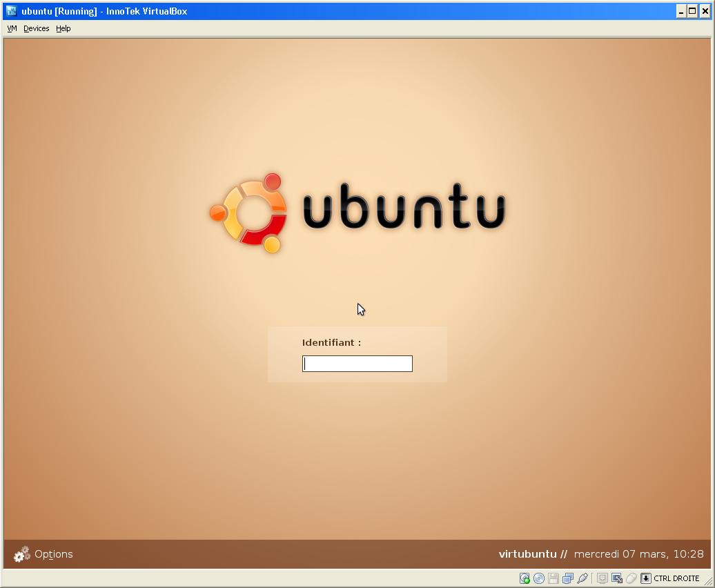Screen dimensions: 715x588
Task: Open the Help menu
Action: (63, 28)
